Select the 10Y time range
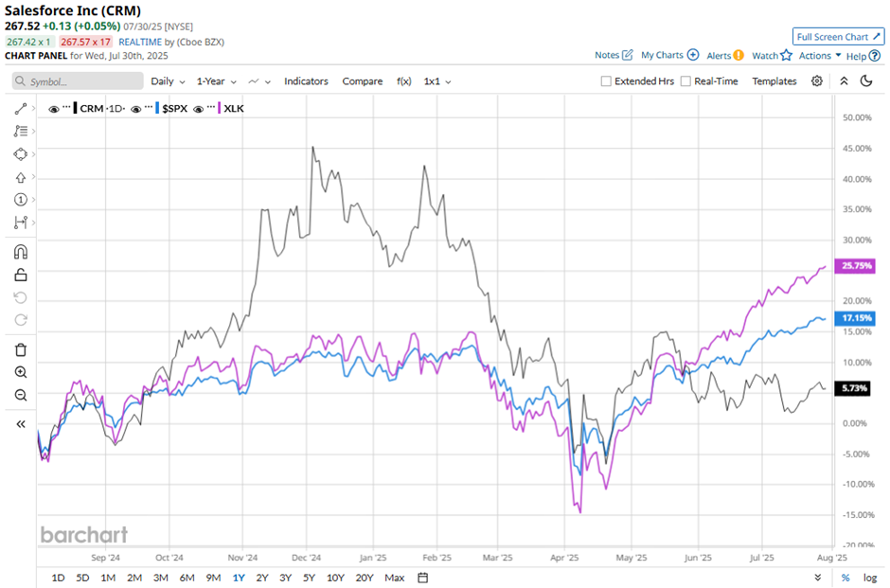This screenshot has height=588, width=890. [335, 578]
